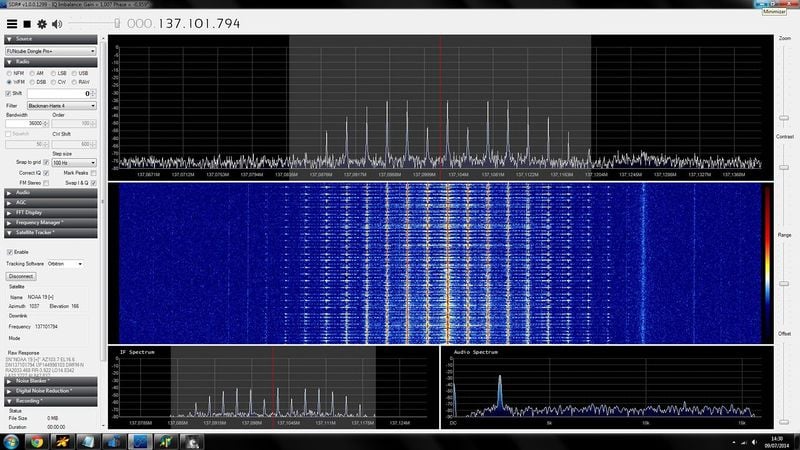Mute audio with the speaker icon
Viewport: 800px width, 450px height.
(x=57, y=23)
